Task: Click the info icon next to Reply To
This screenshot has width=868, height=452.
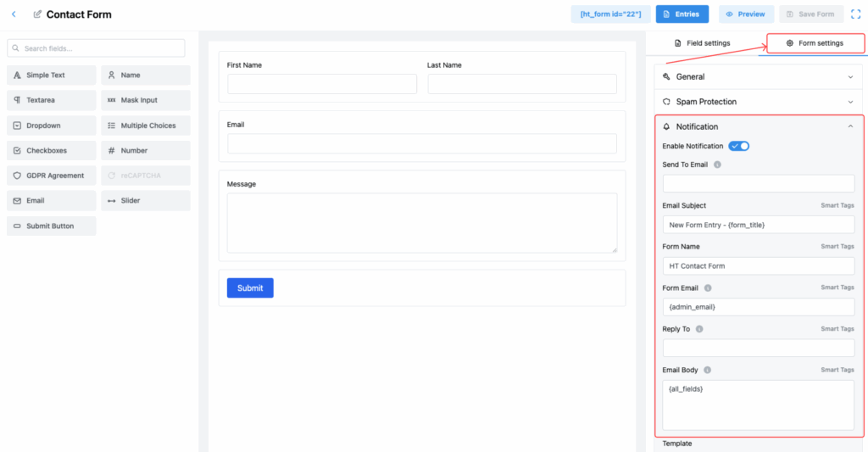Action: tap(699, 329)
